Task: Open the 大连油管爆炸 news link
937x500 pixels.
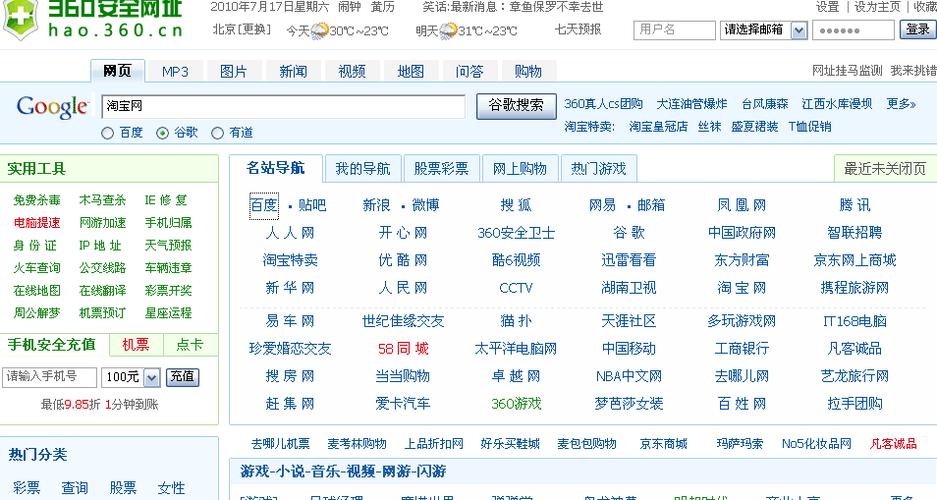Action: (692, 104)
